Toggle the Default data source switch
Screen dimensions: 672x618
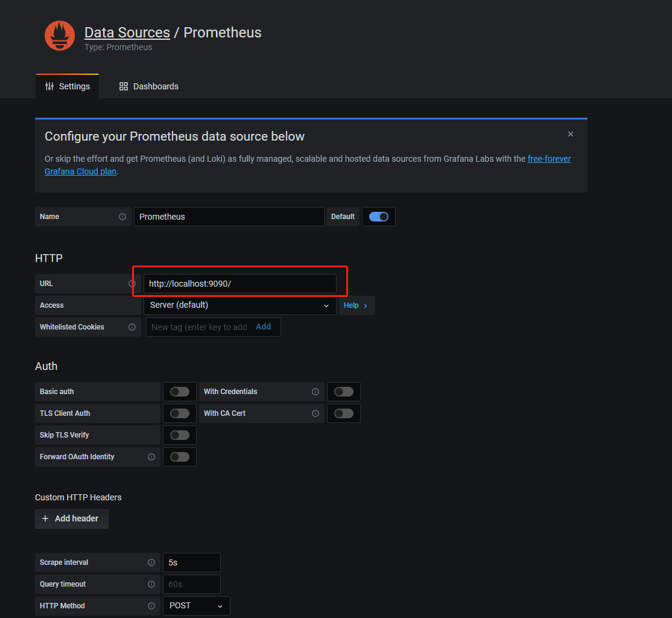[379, 217]
